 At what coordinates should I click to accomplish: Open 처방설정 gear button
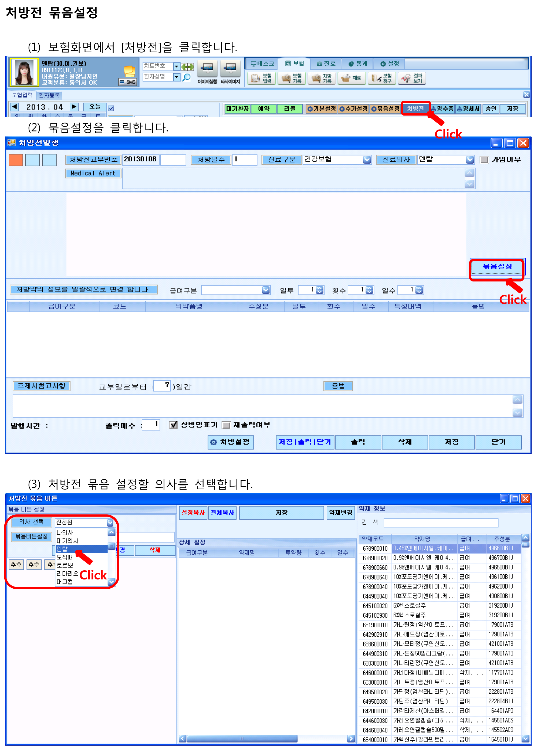[x=231, y=442]
